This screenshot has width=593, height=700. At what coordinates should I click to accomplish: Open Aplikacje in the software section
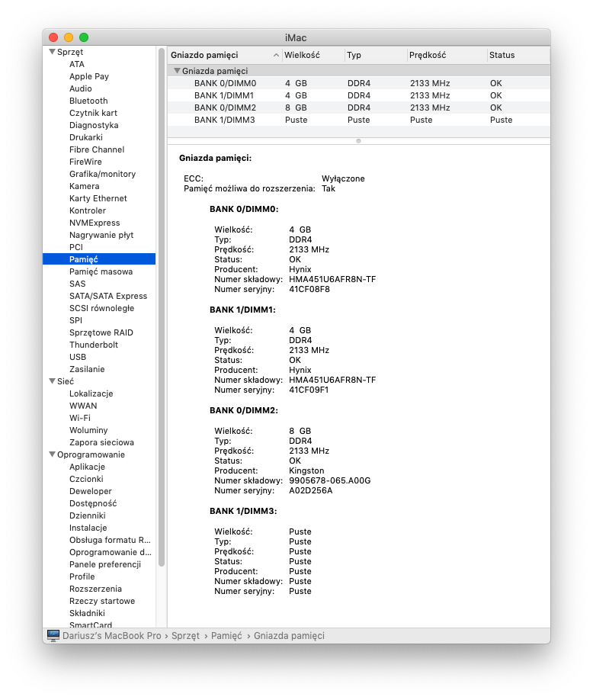pos(87,467)
